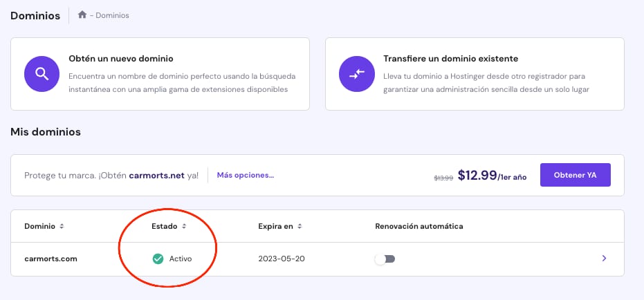Viewport: 644px width, 300px height.
Task: Click the Expira en column header
Action: pos(275,226)
